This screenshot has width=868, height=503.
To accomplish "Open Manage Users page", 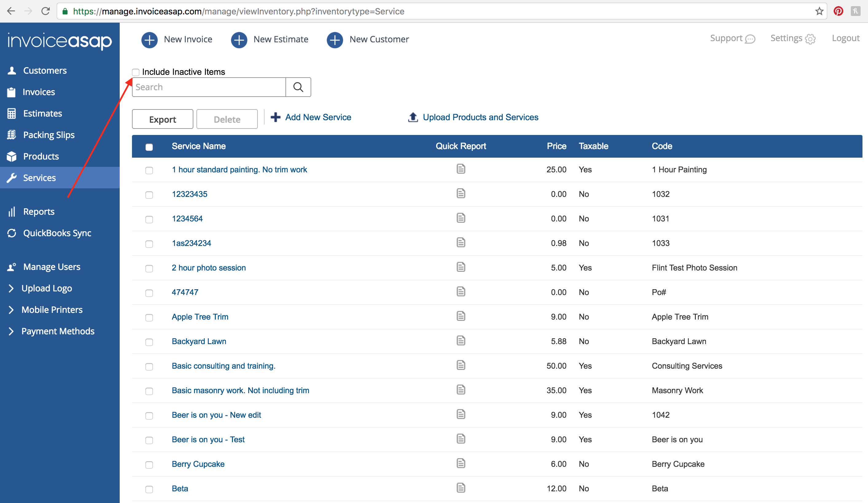I will tap(52, 267).
